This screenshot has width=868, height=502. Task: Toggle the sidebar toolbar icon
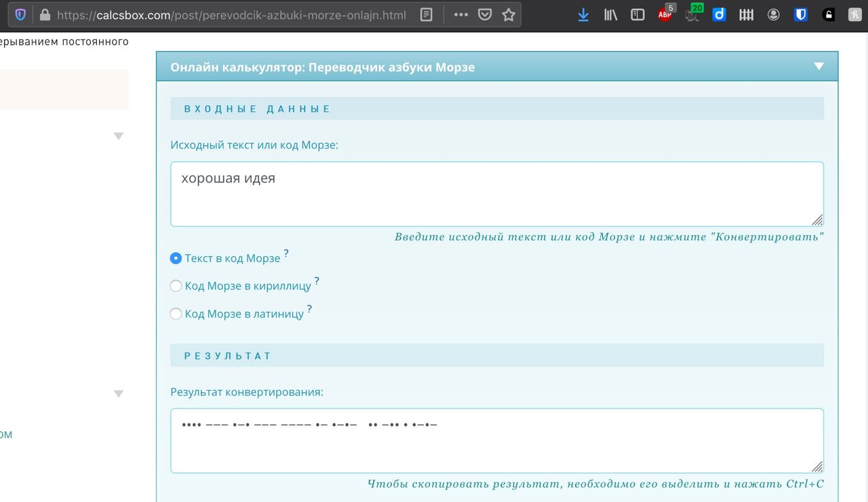[x=637, y=14]
